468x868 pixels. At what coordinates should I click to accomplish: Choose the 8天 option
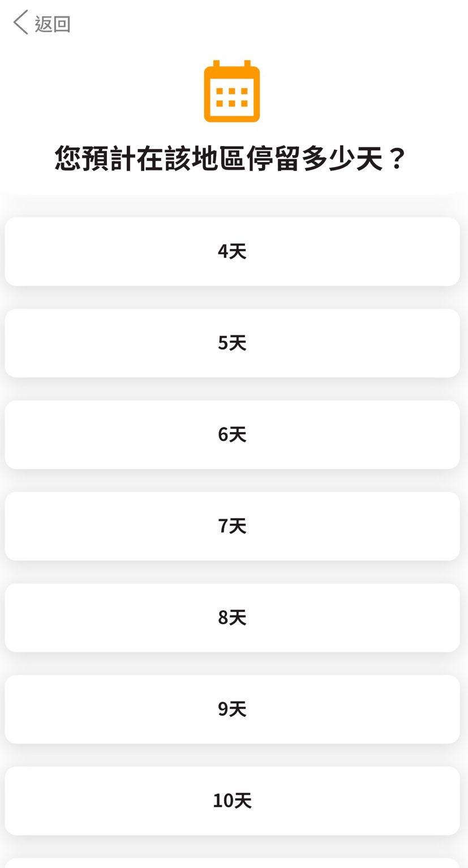(232, 618)
